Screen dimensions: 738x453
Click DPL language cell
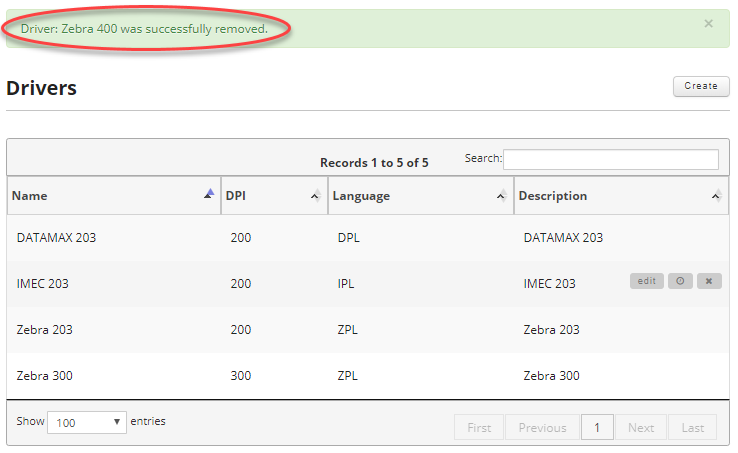349,238
